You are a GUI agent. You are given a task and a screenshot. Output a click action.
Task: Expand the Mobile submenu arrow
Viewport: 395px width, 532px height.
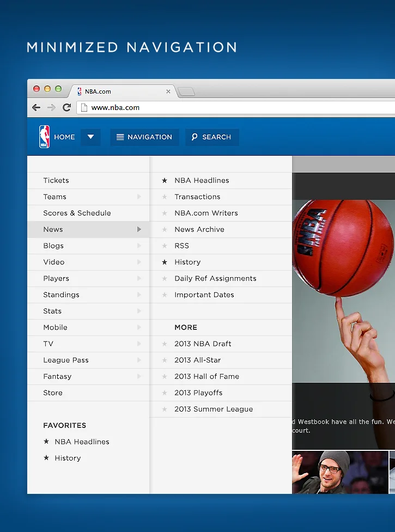(139, 327)
